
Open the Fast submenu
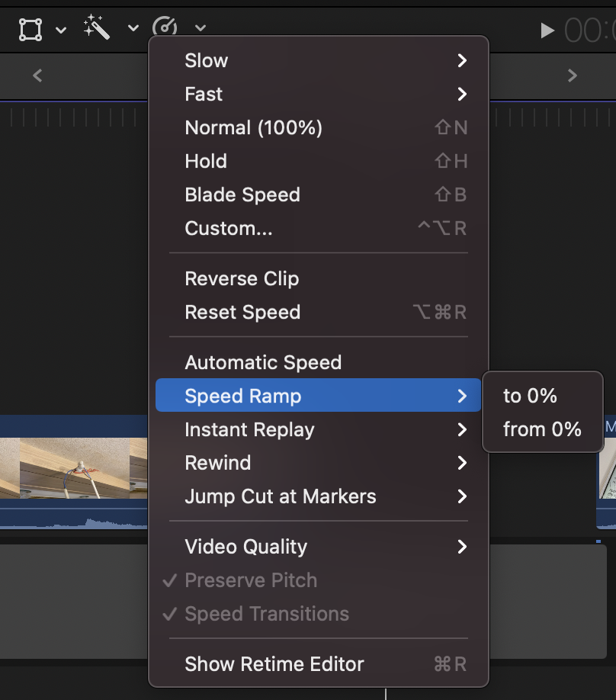click(318, 95)
